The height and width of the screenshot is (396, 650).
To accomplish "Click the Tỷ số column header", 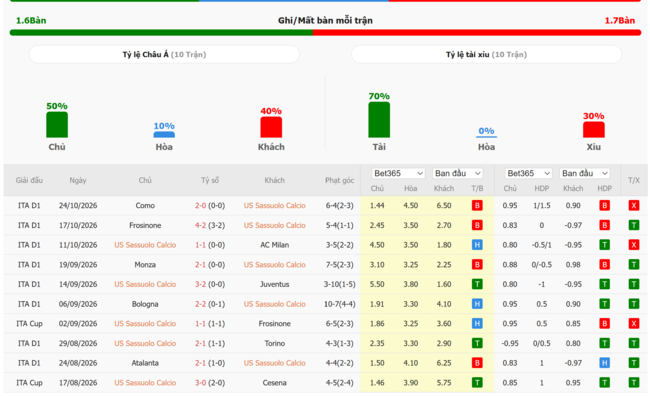I will 210,180.
